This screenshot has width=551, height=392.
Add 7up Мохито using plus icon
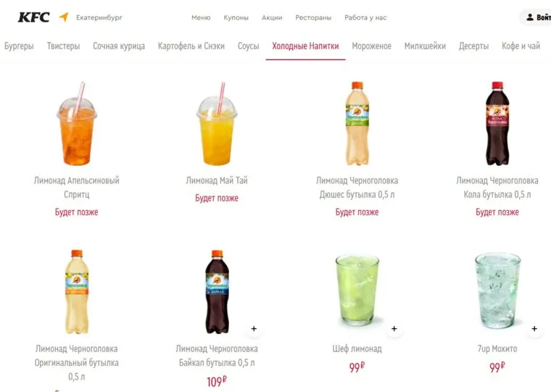tap(534, 329)
